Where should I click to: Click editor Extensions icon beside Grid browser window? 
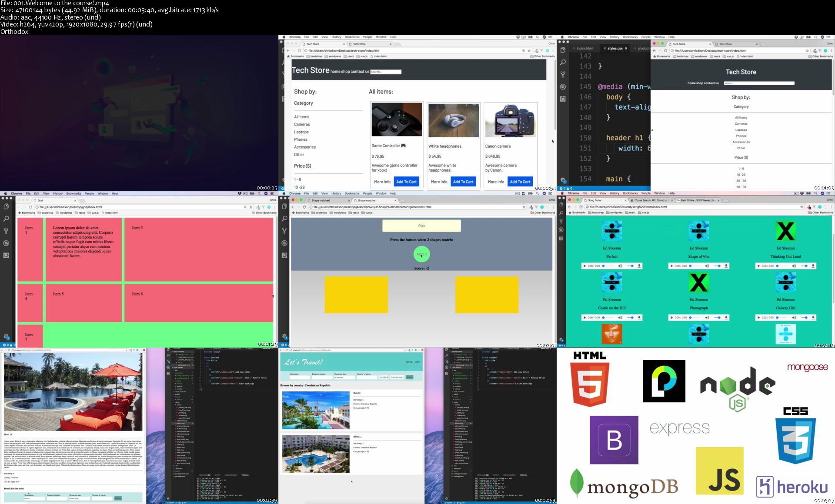(6, 255)
